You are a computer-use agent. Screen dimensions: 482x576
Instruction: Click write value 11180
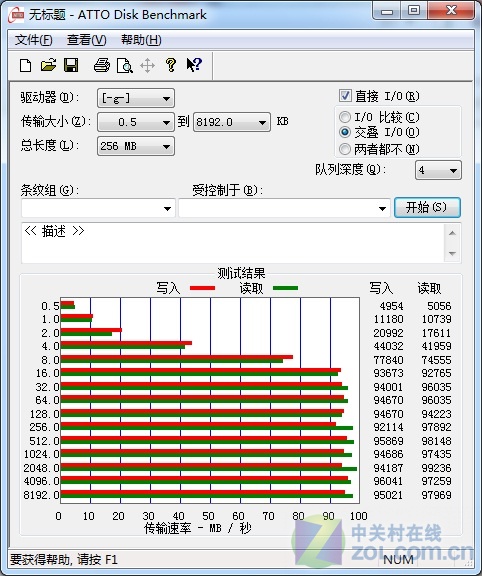click(388, 319)
